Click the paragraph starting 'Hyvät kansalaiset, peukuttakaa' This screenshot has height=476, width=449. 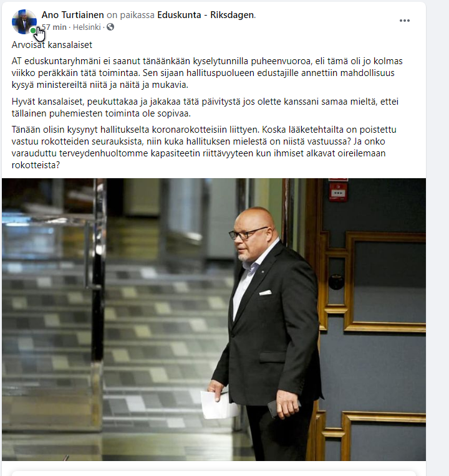pyautogui.click(x=205, y=107)
